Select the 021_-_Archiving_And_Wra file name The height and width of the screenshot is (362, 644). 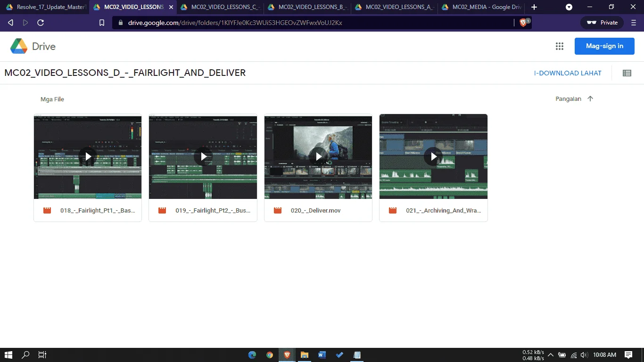[444, 211]
